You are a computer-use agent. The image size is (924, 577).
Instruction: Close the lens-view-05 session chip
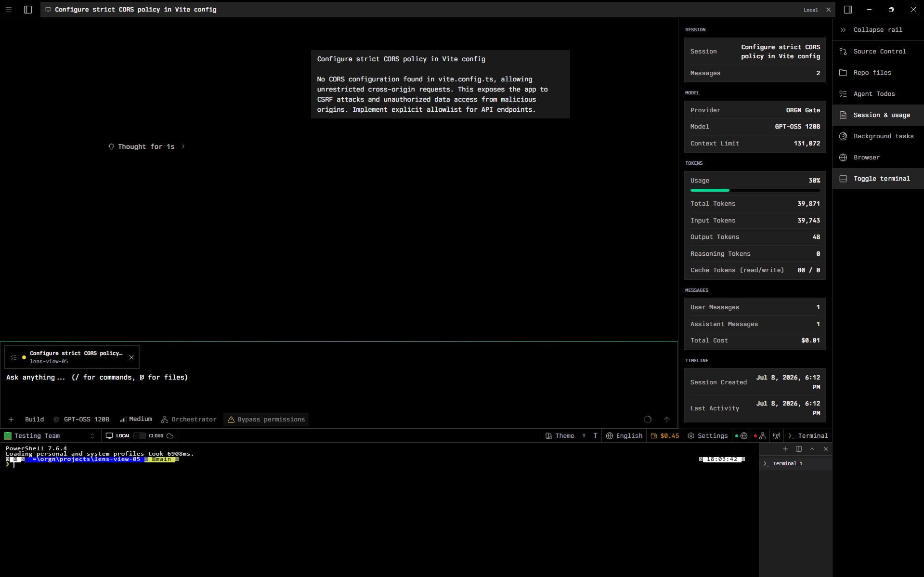pos(131,357)
